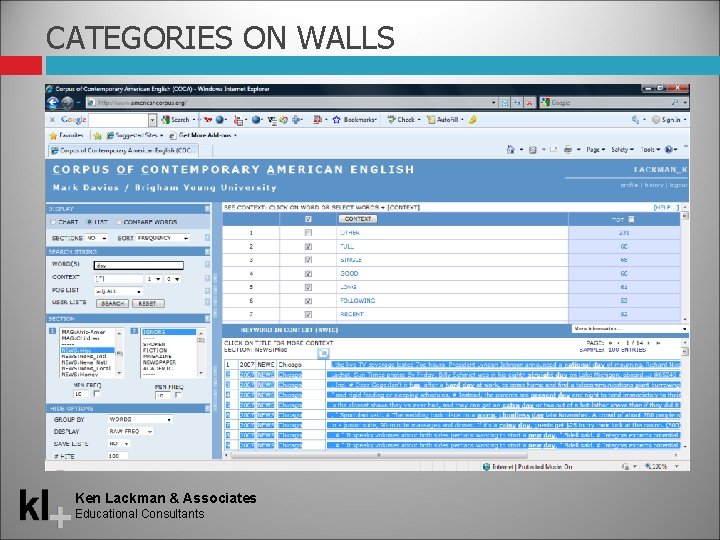Select the LIST radio button
The image size is (720, 540).
click(x=89, y=222)
